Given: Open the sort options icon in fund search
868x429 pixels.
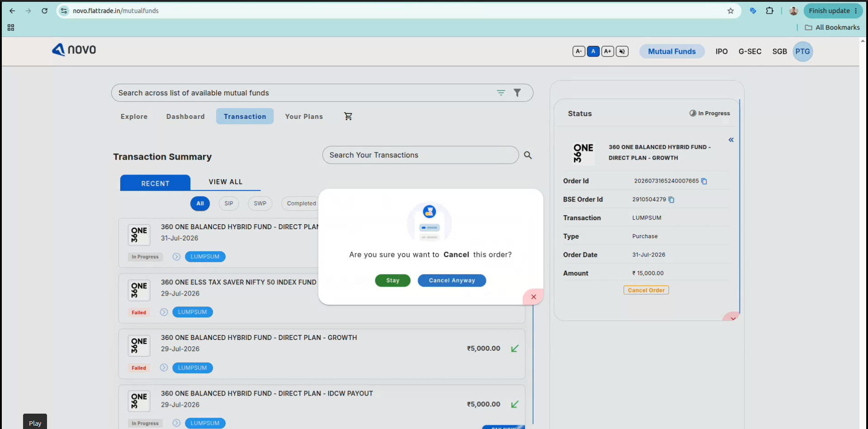Looking at the screenshot, I should [x=501, y=93].
